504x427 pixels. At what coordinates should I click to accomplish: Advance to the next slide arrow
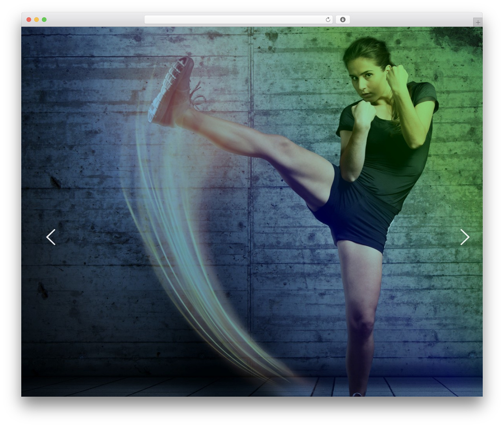465,237
